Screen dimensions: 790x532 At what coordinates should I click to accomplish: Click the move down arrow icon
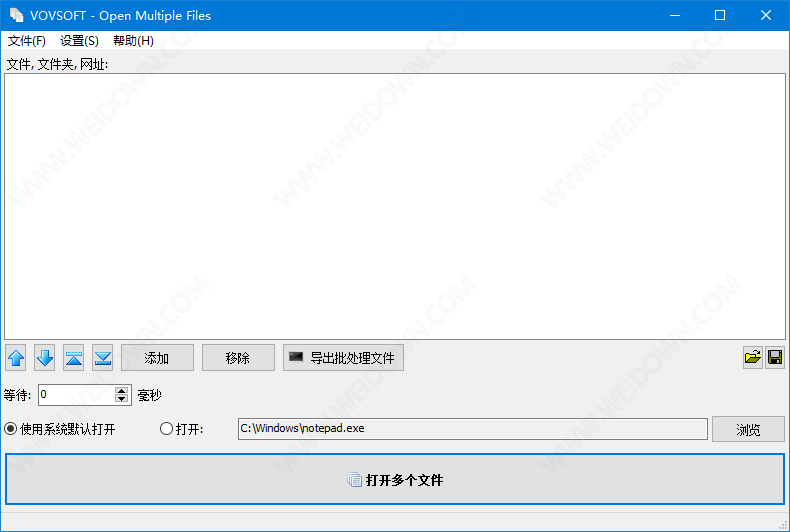pyautogui.click(x=45, y=358)
